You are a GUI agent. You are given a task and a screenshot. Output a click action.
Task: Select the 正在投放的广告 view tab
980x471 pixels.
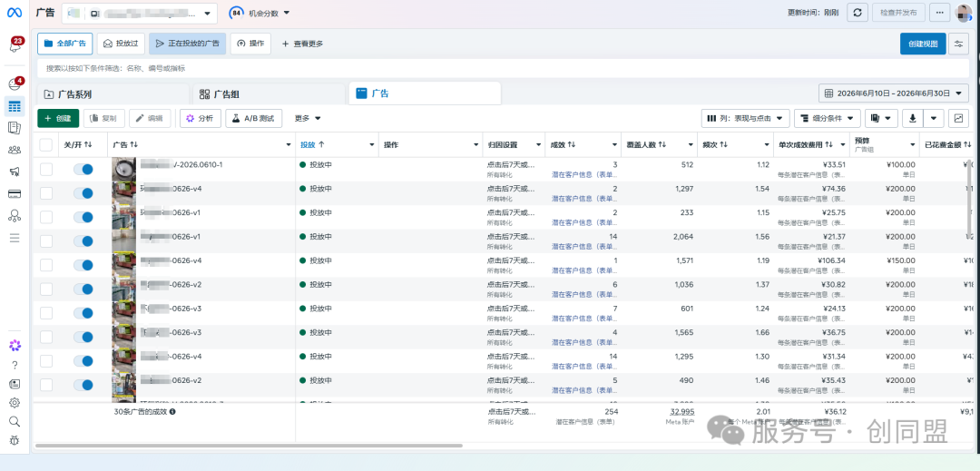(188, 44)
